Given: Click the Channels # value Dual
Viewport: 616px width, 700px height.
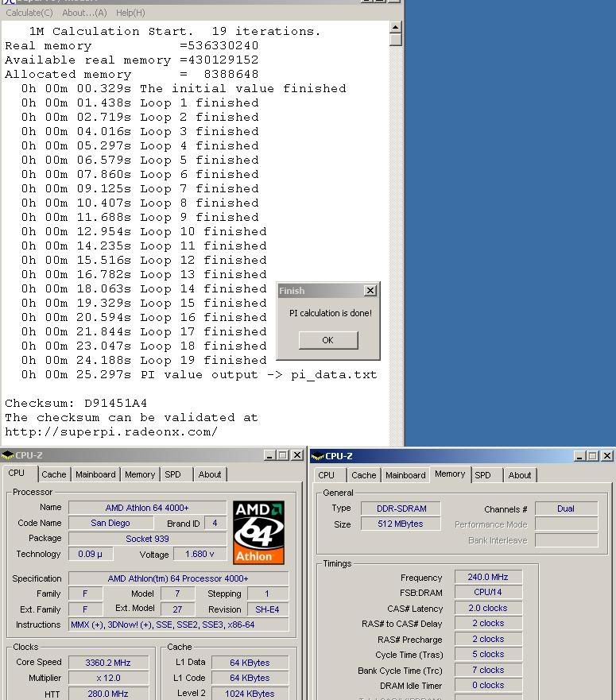Looking at the screenshot, I should [566, 509].
